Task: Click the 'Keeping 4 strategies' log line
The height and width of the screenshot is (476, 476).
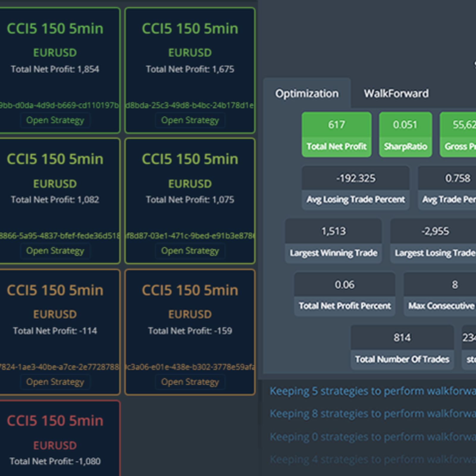Action: [x=373, y=460]
